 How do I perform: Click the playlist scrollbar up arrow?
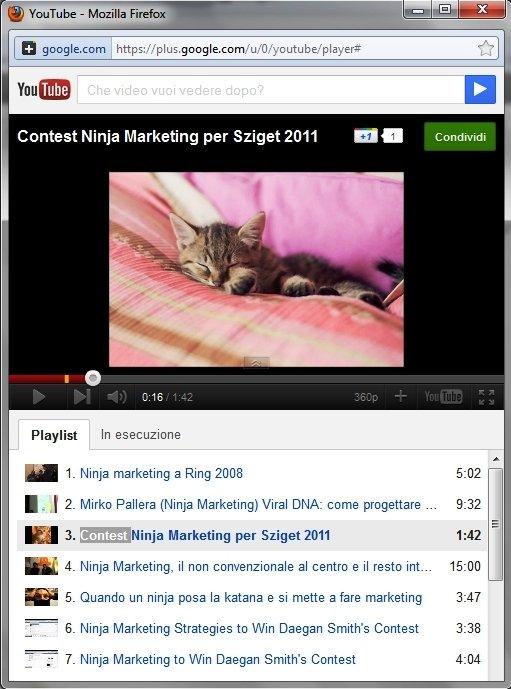point(496,459)
